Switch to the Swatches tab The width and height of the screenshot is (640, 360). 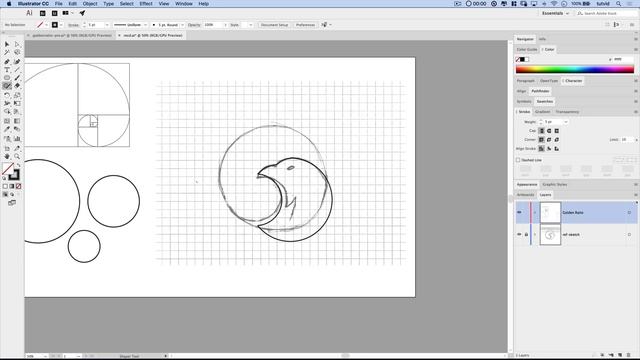tap(544, 101)
